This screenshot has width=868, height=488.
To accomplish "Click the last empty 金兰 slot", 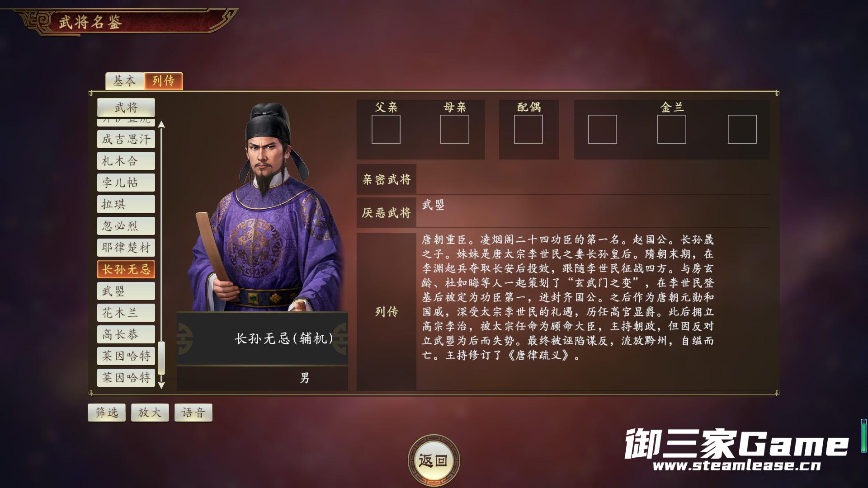I will [742, 129].
